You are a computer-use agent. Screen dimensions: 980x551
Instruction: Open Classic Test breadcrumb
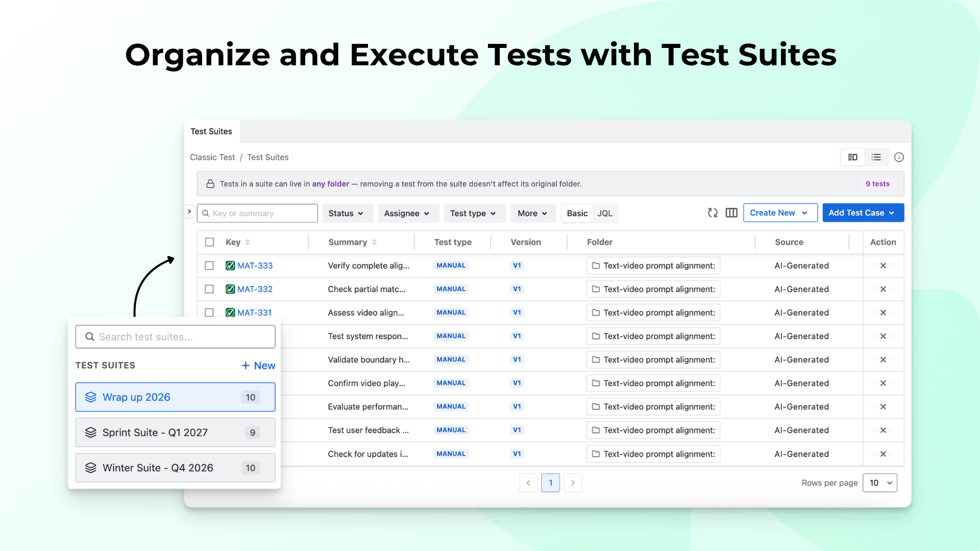pos(212,158)
